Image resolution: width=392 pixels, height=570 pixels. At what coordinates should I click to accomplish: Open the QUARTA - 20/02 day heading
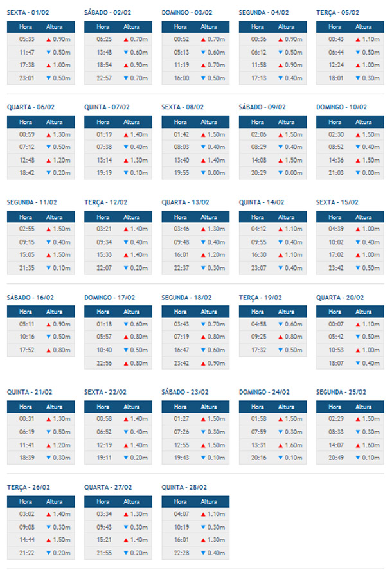pos(340,298)
